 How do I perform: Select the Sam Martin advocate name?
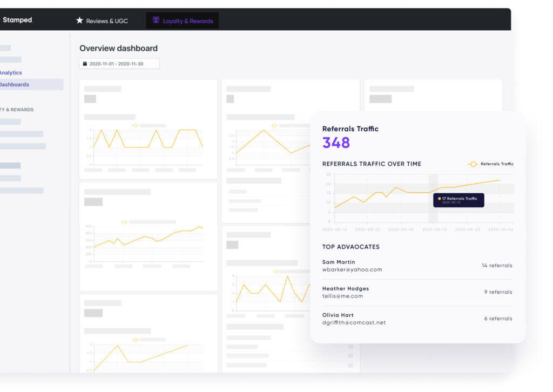click(x=339, y=262)
